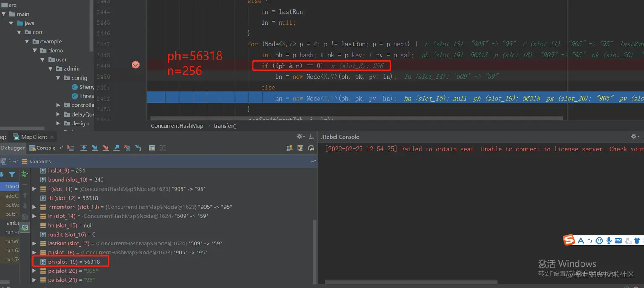The image size is (644, 288).
Task: Click the hide debug panel download-arrow icon
Action: pyautogui.click(x=311, y=137)
